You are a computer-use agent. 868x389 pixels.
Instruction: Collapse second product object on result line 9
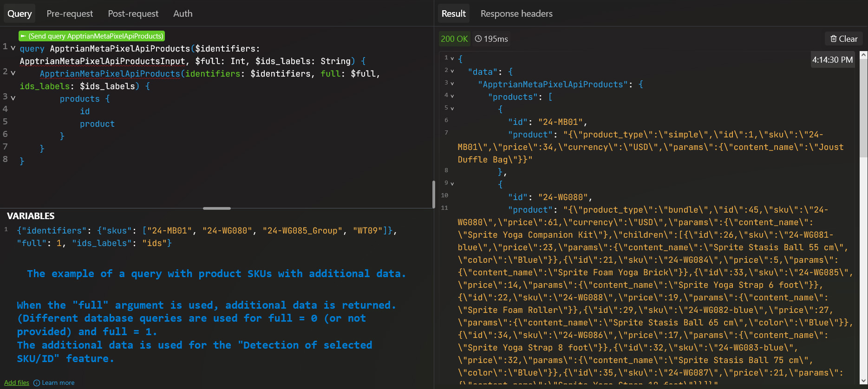[x=452, y=184]
